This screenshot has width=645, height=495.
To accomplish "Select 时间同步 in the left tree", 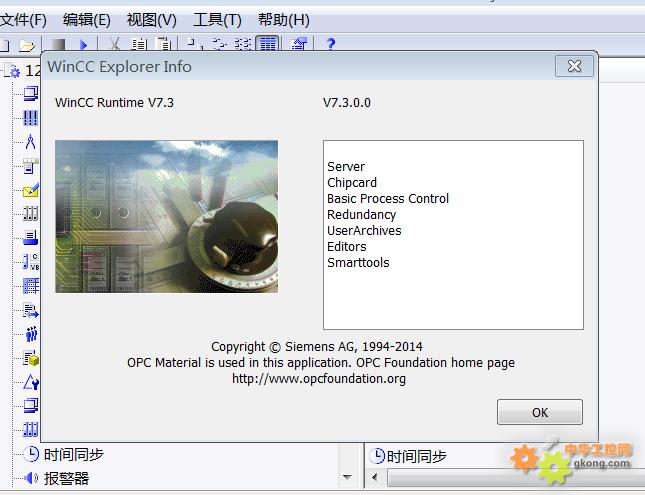I will [x=74, y=455].
